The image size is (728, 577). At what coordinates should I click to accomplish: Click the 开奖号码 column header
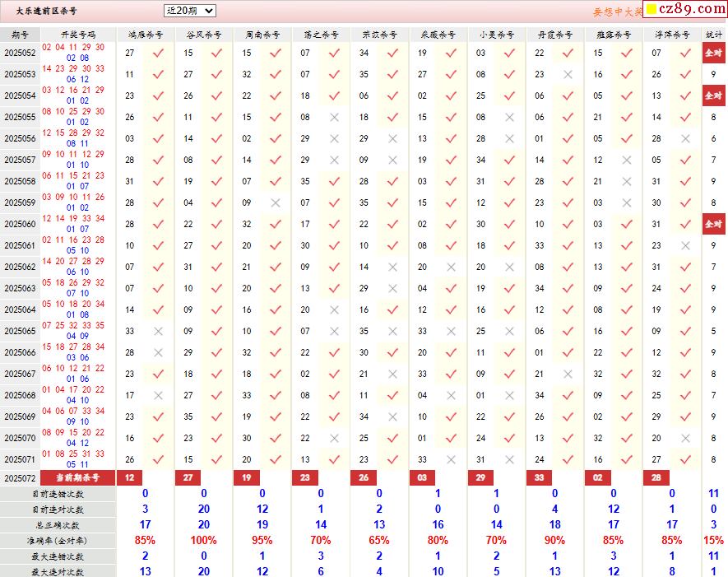coord(78,35)
